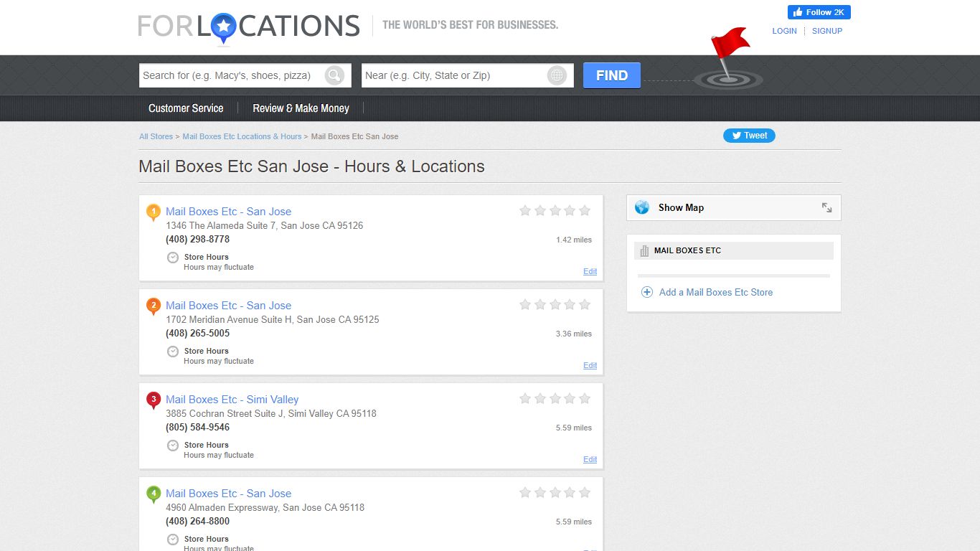980x551 pixels.
Task: Open Mail Boxes Etc listing at 4960 Almaden Expressway
Action: (228, 494)
